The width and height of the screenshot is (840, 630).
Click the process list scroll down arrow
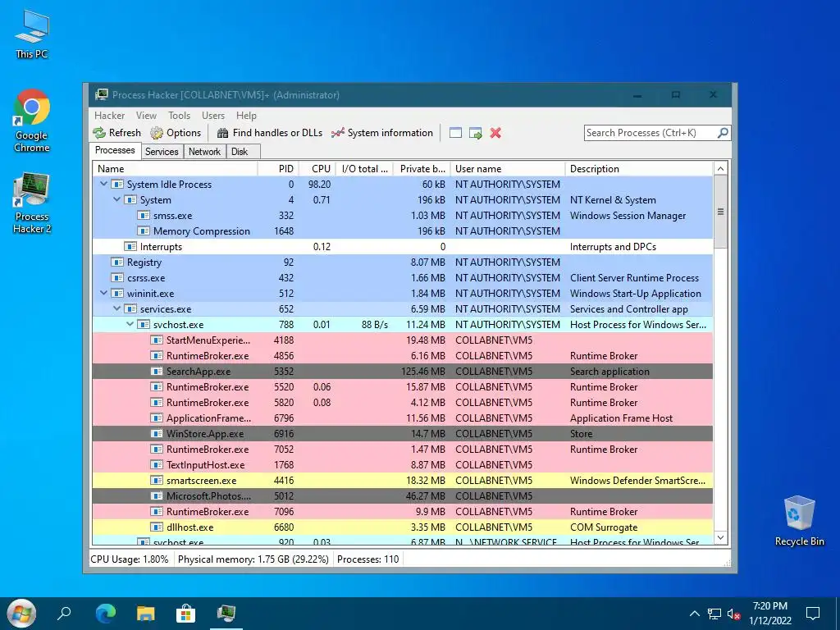click(720, 537)
